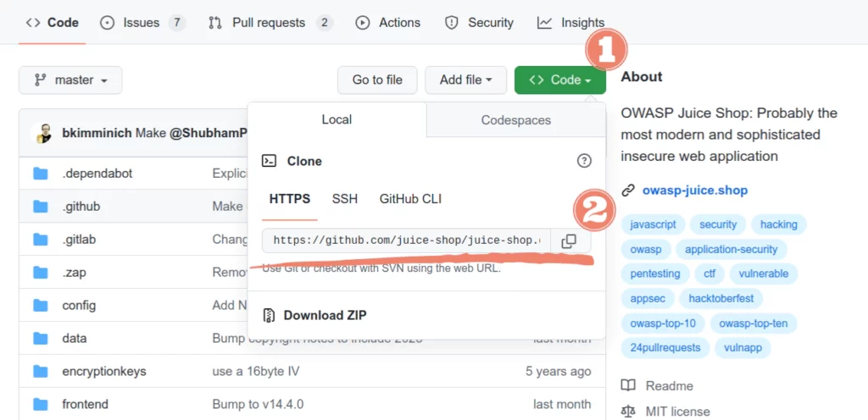Image resolution: width=868 pixels, height=420 pixels.
Task: Switch to the Codespaces tab
Action: pyautogui.click(x=515, y=120)
